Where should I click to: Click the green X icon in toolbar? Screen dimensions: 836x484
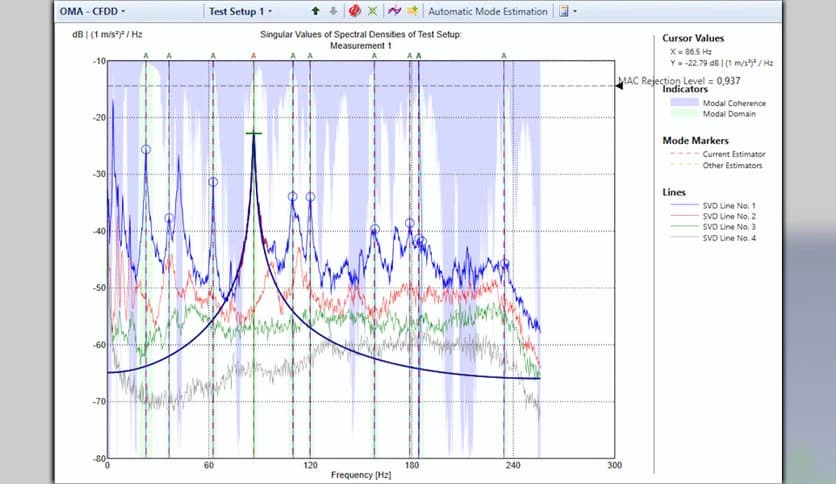tap(372, 11)
